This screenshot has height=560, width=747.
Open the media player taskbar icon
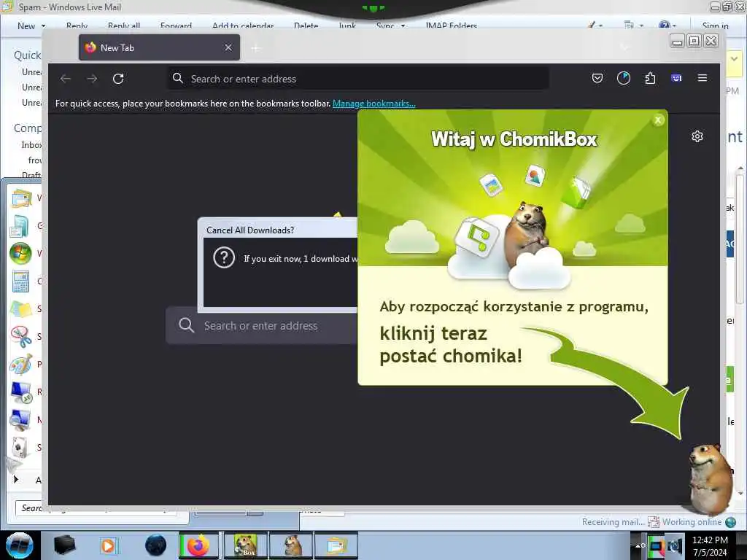(108, 545)
